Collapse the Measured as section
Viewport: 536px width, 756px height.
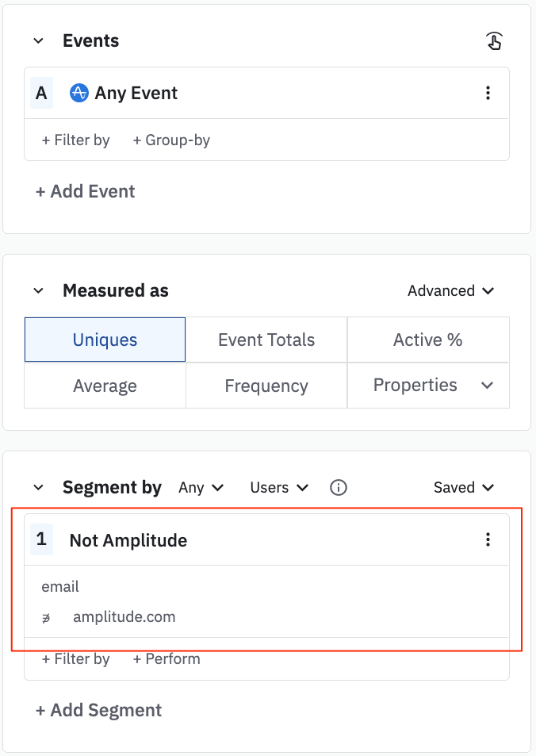click(x=38, y=291)
